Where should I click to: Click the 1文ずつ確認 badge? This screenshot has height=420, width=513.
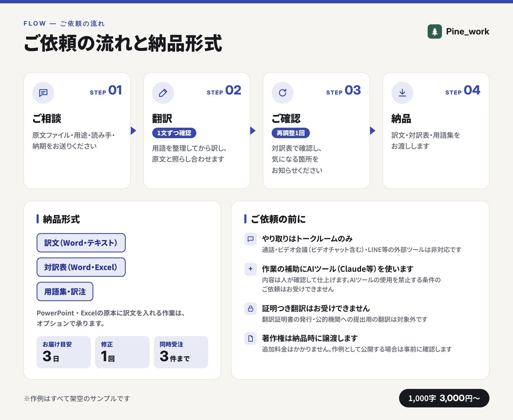click(174, 133)
